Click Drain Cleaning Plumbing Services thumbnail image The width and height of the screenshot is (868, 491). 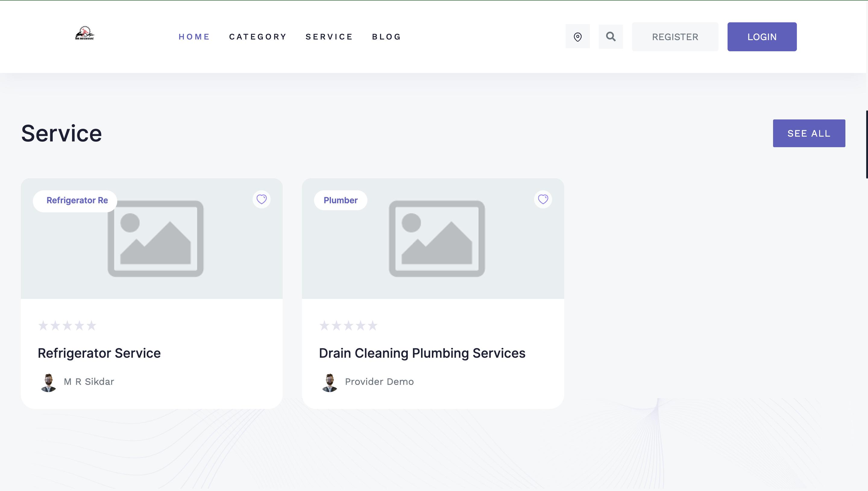point(437,239)
